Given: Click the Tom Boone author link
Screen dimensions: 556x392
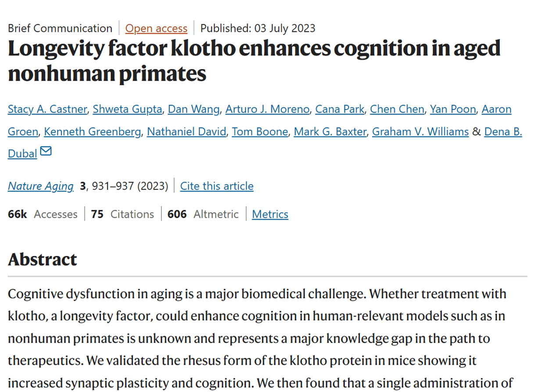Looking at the screenshot, I should 260,132.
